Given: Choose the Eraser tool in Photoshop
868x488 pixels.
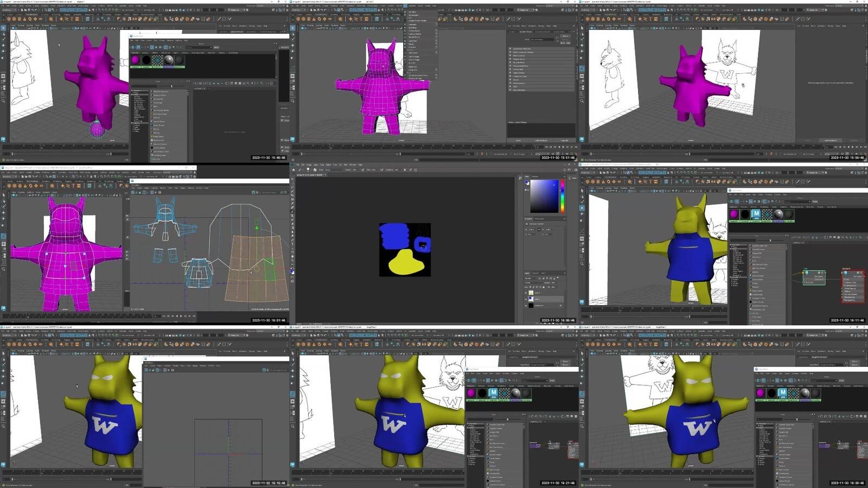Looking at the screenshot, I should coord(293,224).
